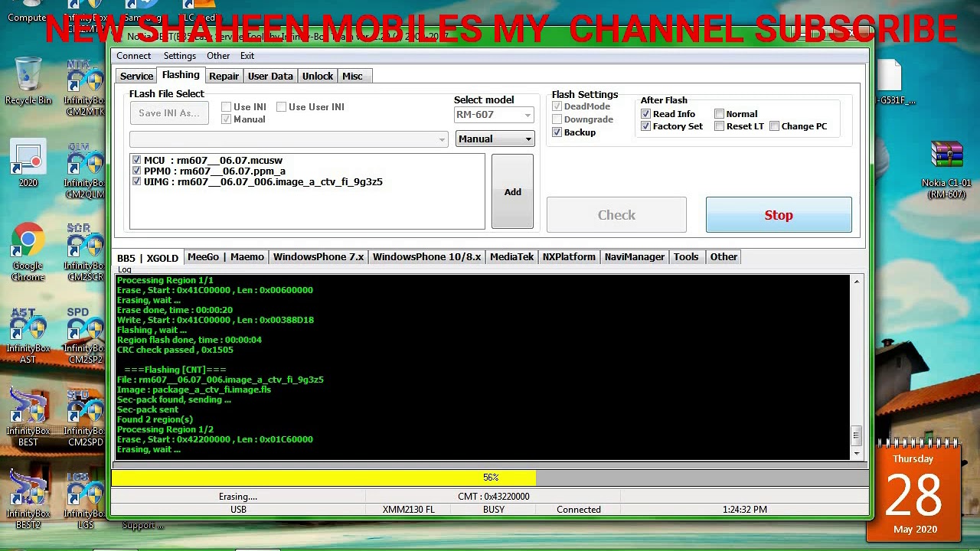The width and height of the screenshot is (980, 551).
Task: Open the RM-607 model dropdown
Action: tap(494, 115)
